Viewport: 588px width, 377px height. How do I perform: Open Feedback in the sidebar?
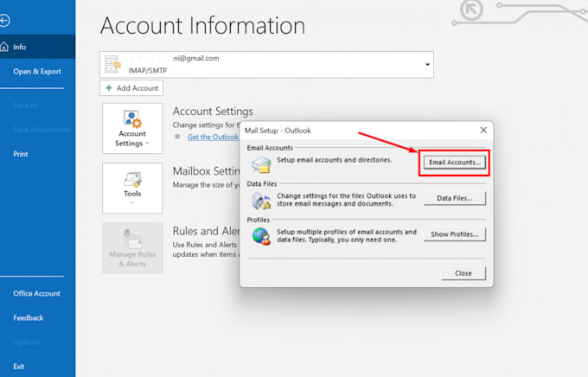pyautogui.click(x=29, y=317)
